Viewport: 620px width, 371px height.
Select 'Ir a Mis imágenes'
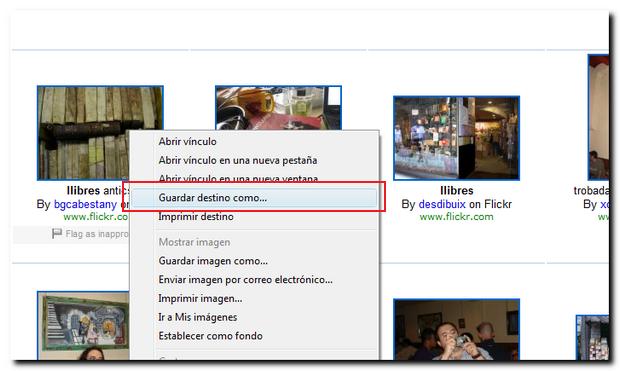click(198, 317)
